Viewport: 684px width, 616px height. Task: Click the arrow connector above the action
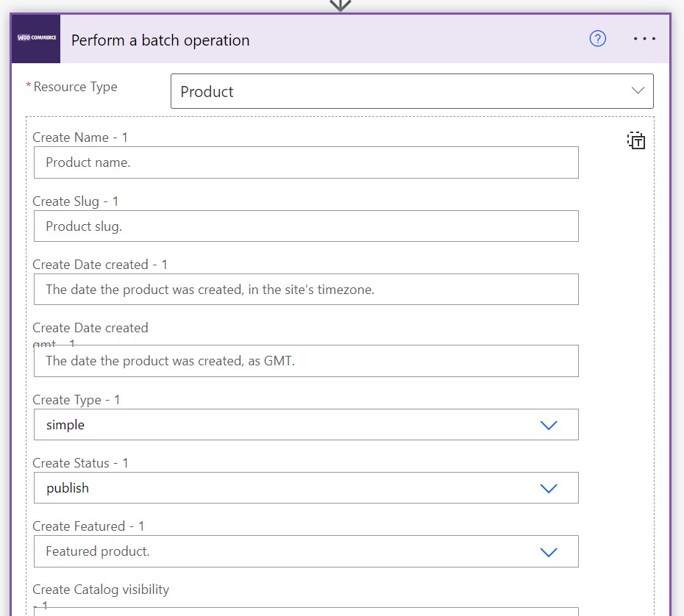[x=339, y=6]
